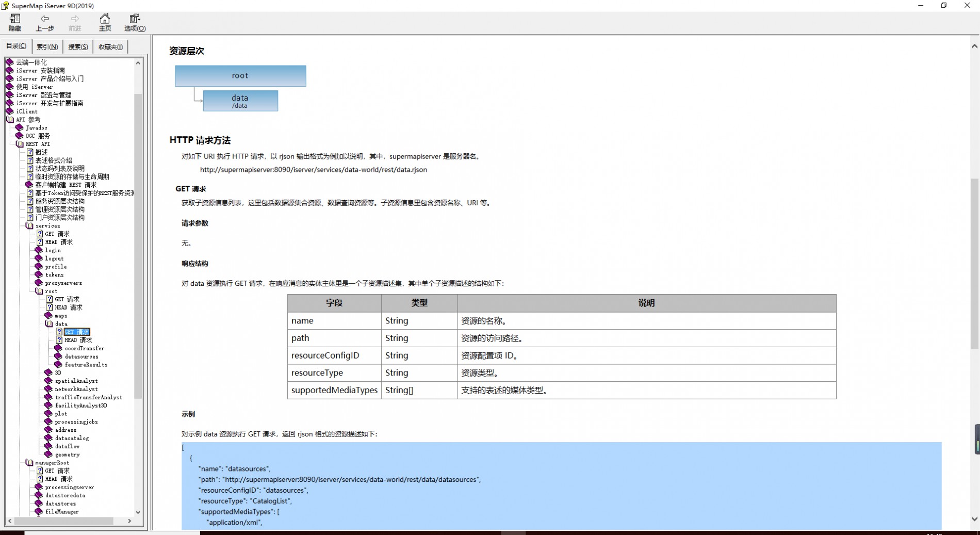Click resourceConfigID cell in response table
This screenshot has height=535, width=980.
(334, 355)
